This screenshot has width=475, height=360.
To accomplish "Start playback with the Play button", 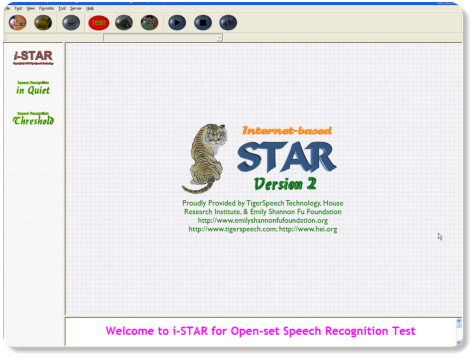I will (x=177, y=23).
